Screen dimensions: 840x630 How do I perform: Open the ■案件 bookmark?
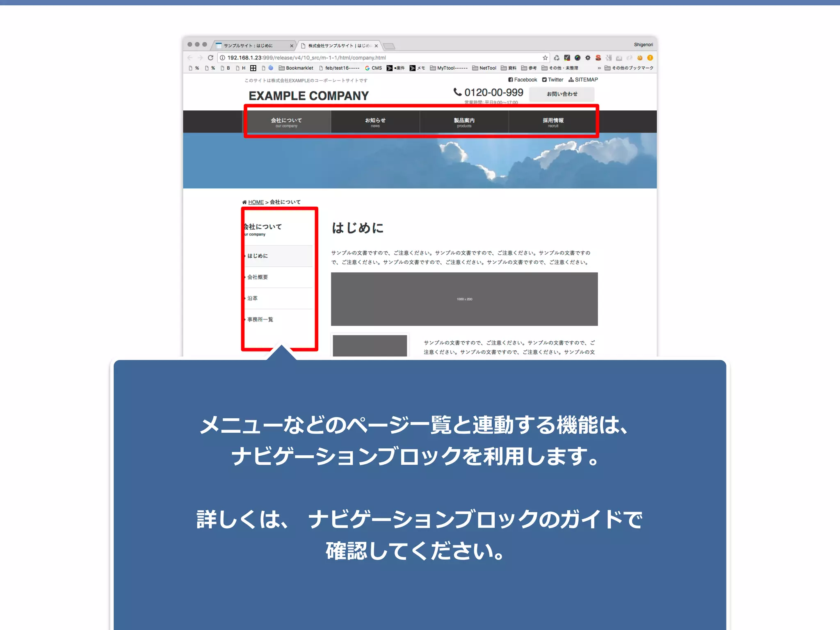coord(395,68)
